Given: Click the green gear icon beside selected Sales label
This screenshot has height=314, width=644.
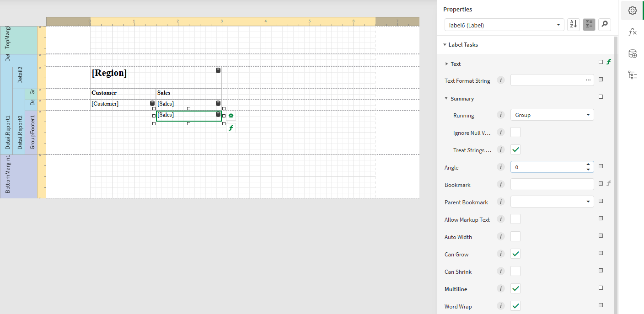Looking at the screenshot, I should (x=231, y=116).
